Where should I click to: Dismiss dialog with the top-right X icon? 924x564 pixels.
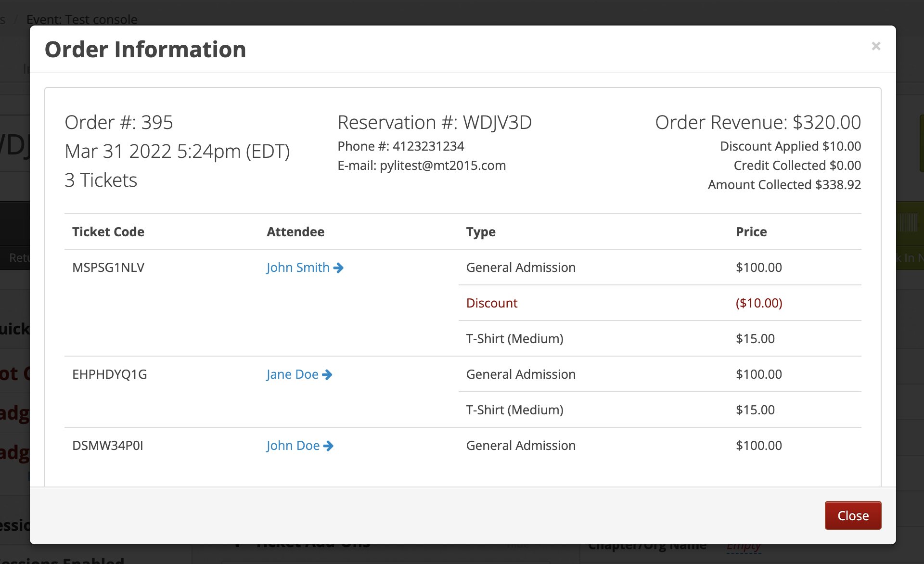[876, 46]
